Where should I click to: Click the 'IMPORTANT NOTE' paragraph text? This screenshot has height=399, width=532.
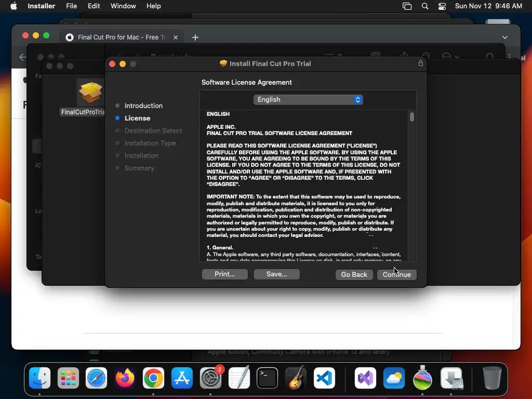[x=303, y=216]
